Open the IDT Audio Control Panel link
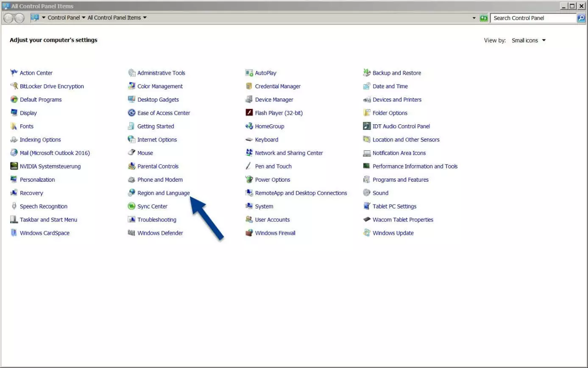This screenshot has height=368, width=588. [401, 126]
